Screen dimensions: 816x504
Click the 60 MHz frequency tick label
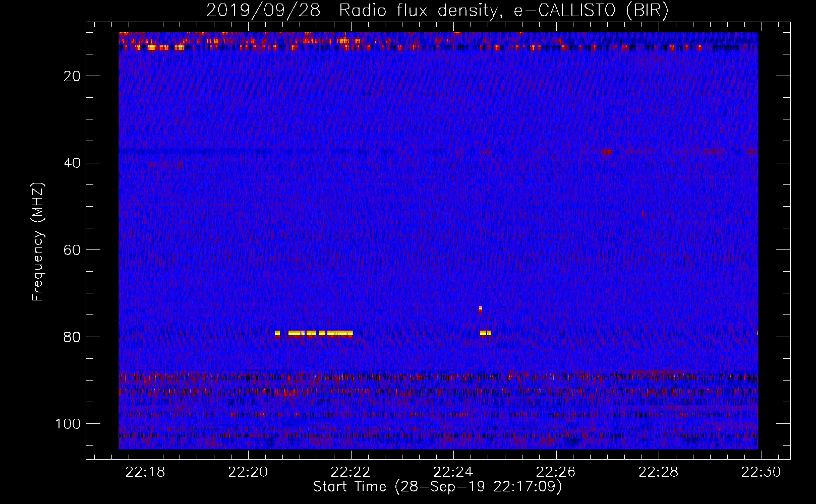pos(73,250)
